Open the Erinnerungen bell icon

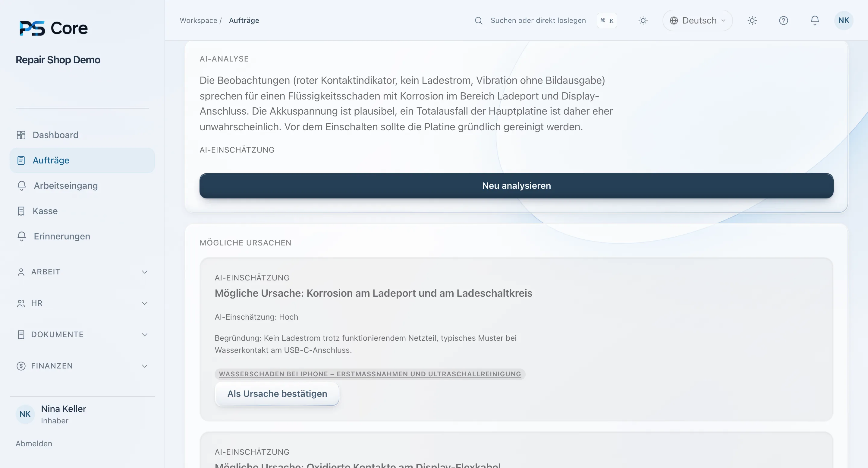22,236
